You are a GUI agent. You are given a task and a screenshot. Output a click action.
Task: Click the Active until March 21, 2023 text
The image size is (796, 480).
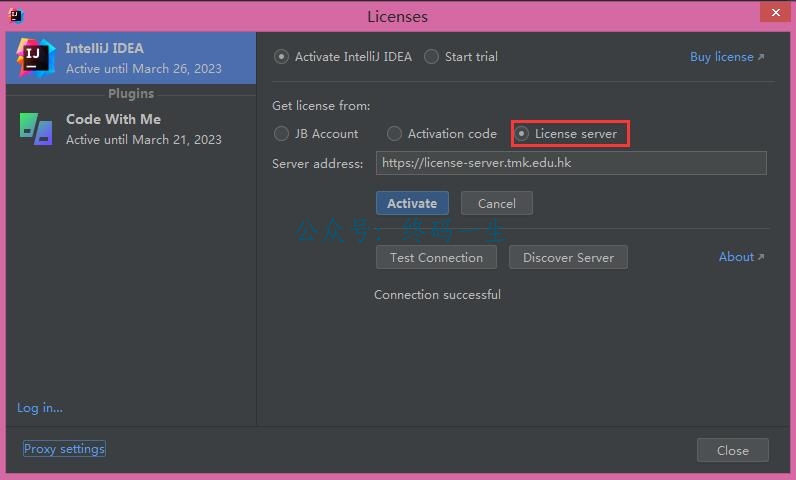point(144,140)
